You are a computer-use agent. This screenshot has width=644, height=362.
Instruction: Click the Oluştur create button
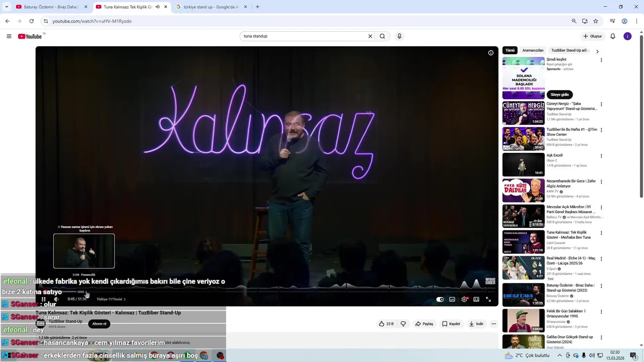coord(593,36)
